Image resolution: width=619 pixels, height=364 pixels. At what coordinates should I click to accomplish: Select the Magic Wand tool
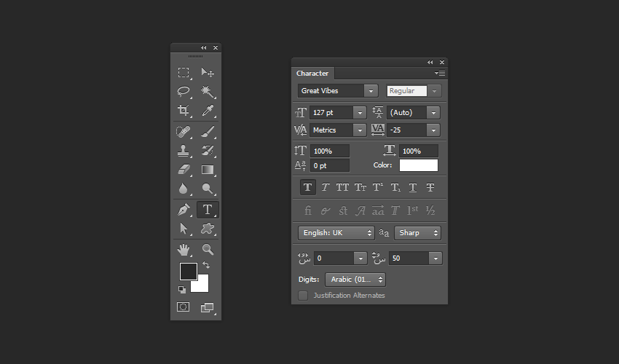[x=208, y=91]
